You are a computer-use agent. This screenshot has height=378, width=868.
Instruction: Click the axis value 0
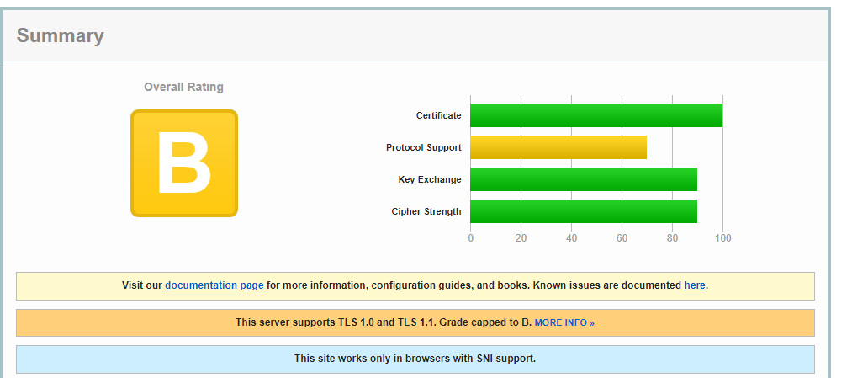click(x=470, y=238)
